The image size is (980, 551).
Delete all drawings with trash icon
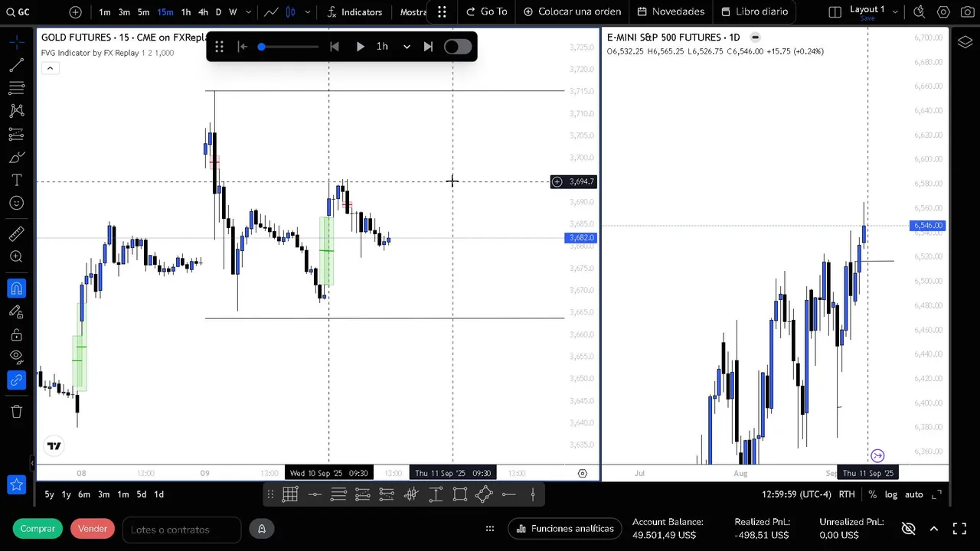(16, 412)
